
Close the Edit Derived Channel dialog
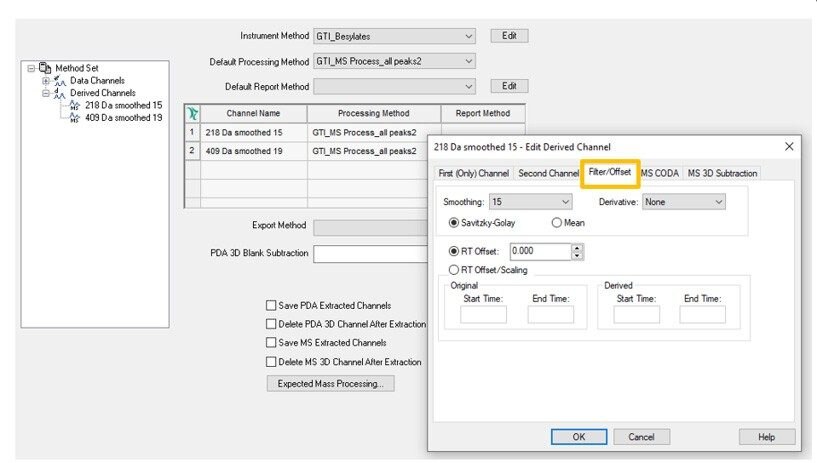(x=789, y=147)
